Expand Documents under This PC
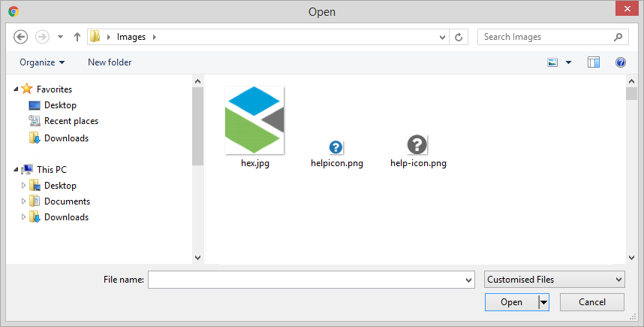This screenshot has width=644, height=327. [x=23, y=201]
